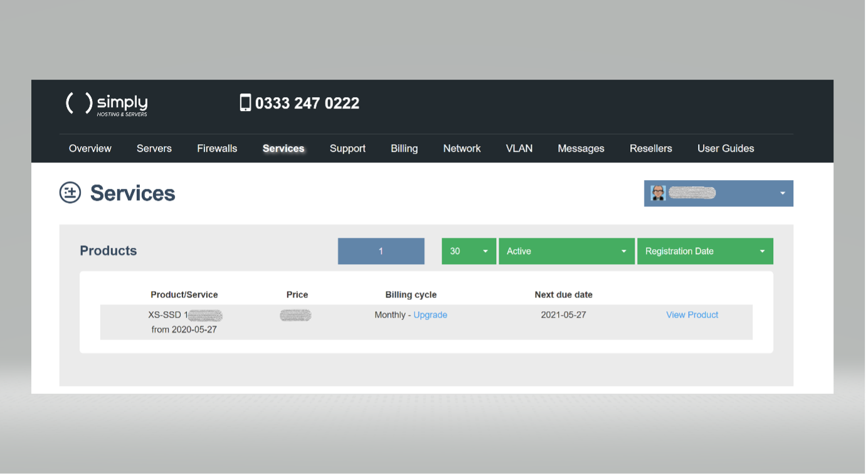Open the VLAN tab
The image size is (868, 475).
519,148
